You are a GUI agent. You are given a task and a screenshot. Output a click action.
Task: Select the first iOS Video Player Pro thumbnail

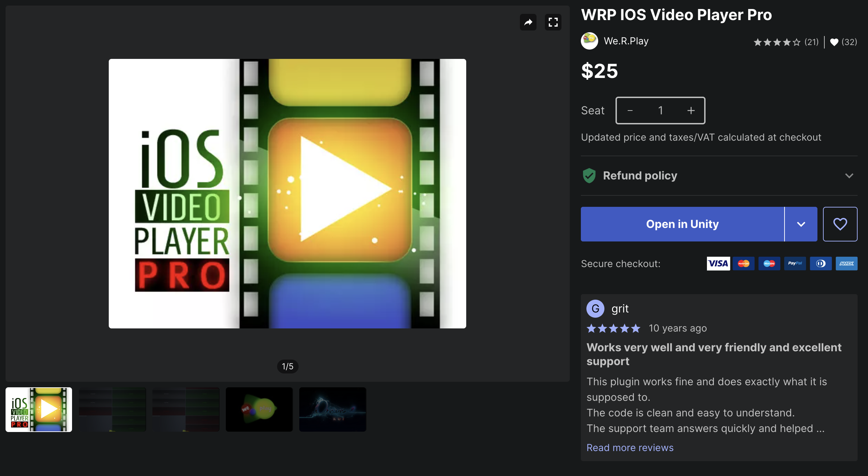(39, 409)
